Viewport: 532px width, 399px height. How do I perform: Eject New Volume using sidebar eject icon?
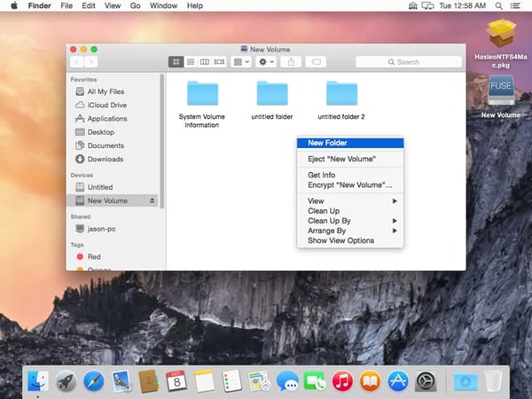[x=152, y=201]
